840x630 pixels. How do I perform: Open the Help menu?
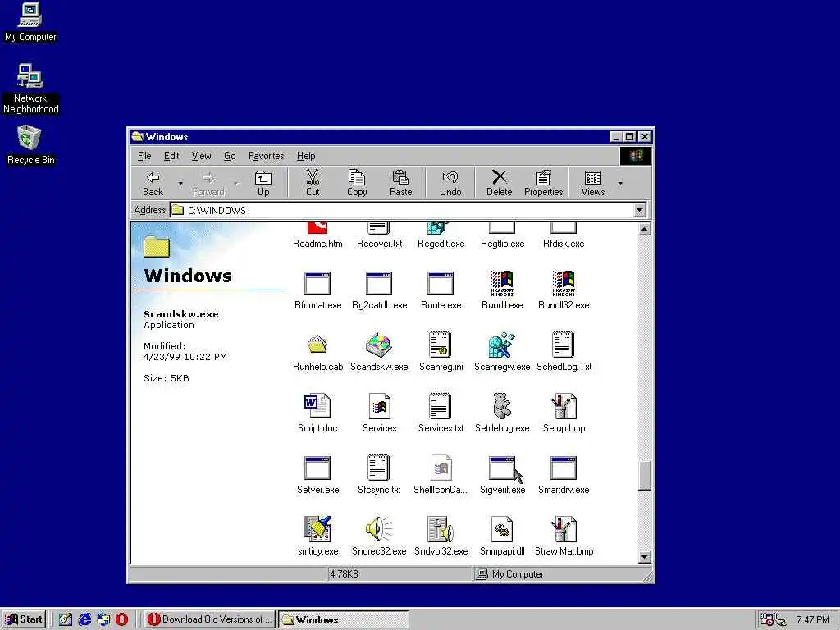pyautogui.click(x=306, y=156)
